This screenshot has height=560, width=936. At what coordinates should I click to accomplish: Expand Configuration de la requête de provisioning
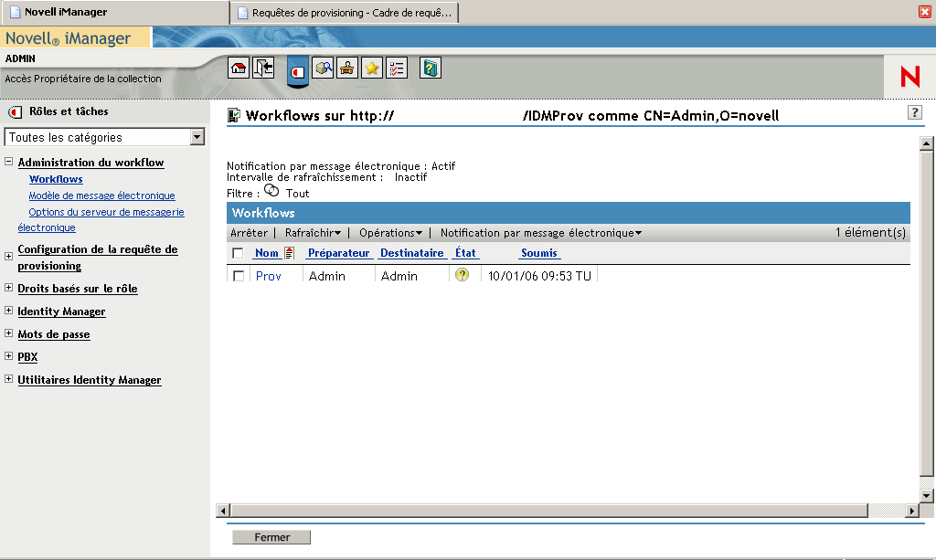[x=8, y=257]
